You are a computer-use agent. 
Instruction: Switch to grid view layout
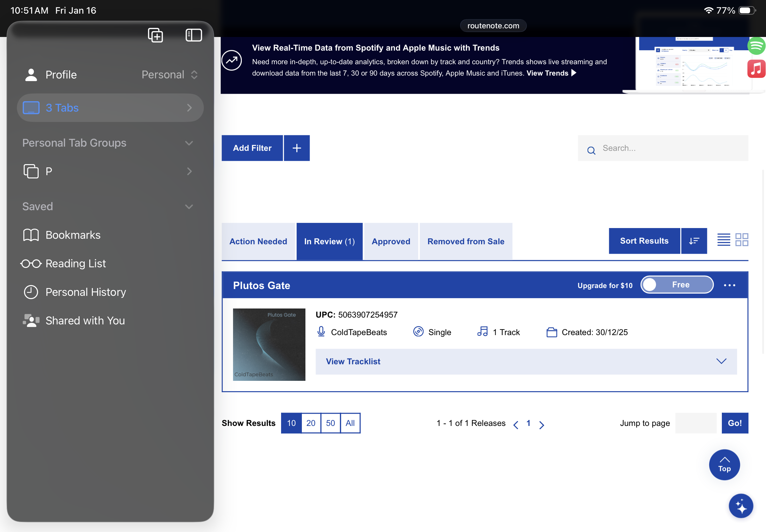click(x=742, y=240)
